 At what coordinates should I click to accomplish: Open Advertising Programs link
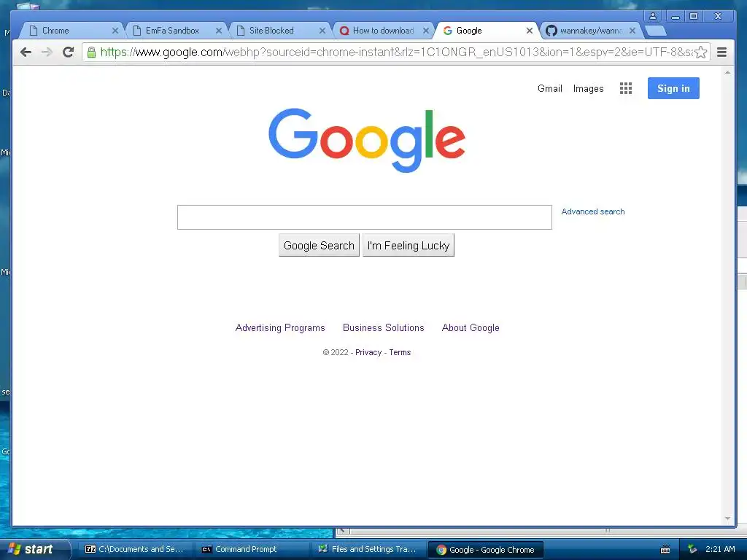[280, 327]
